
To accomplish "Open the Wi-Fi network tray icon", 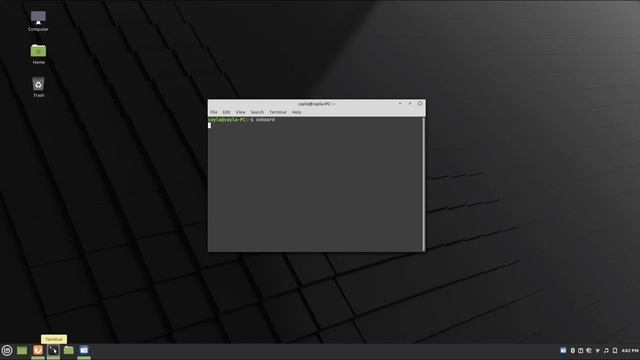I will [598, 351].
